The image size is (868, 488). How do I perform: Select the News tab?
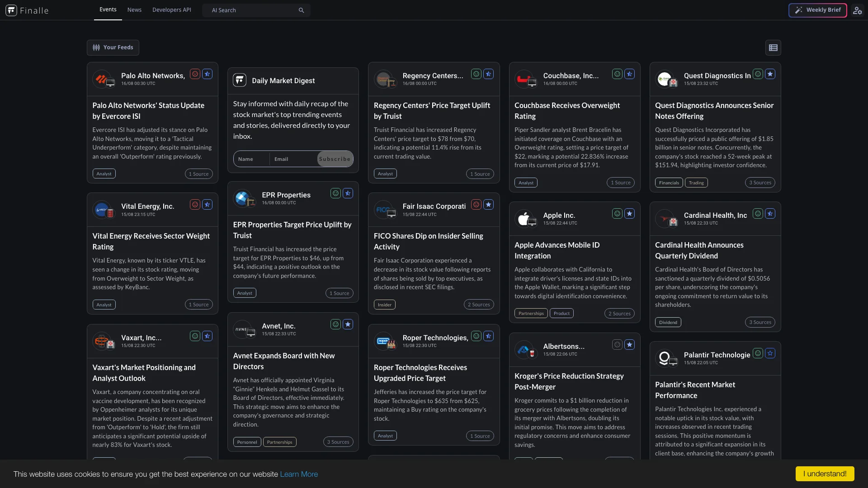pyautogui.click(x=134, y=10)
